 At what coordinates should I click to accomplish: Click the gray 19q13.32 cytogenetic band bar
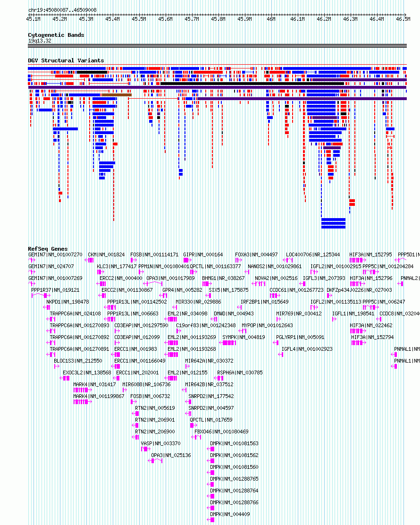point(217,46)
